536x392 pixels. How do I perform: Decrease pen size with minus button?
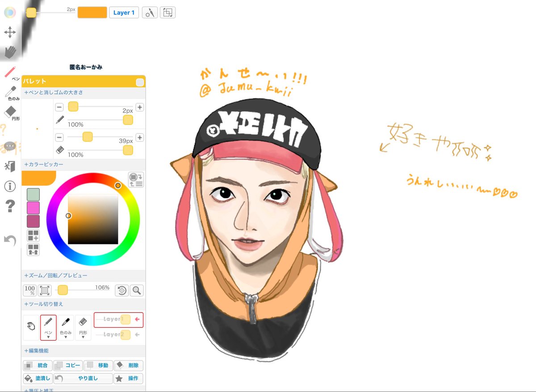[59, 107]
